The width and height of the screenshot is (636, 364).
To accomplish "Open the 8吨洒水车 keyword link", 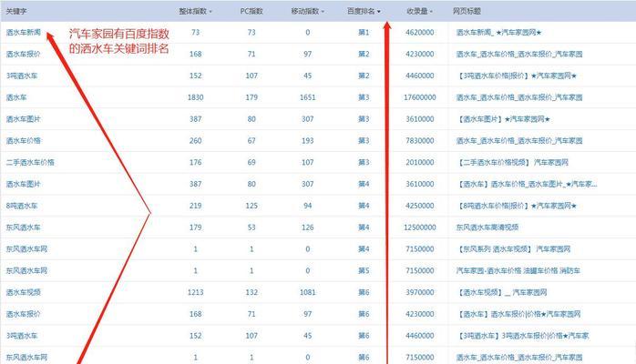I will 22,206.
